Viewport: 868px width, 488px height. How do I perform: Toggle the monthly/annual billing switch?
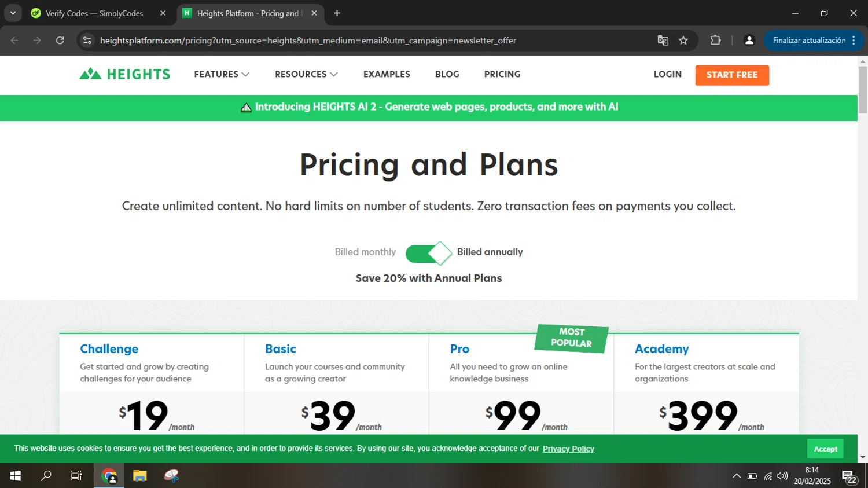tap(429, 253)
